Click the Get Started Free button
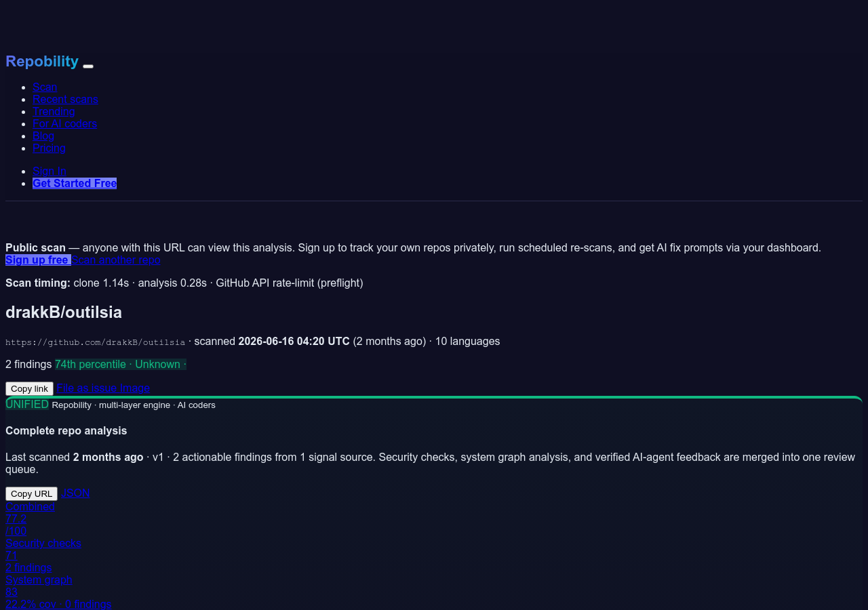Viewport: 868px width, 610px height. tap(75, 183)
